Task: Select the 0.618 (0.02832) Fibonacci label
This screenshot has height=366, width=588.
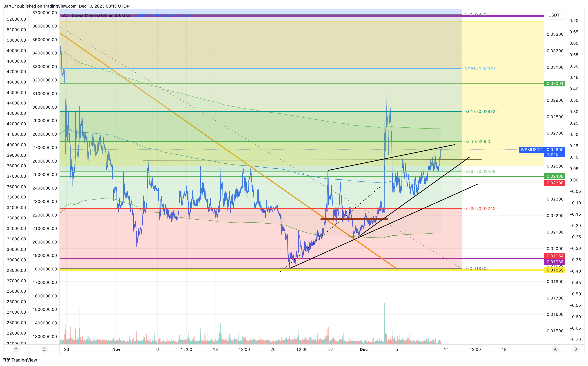Action: (480, 112)
